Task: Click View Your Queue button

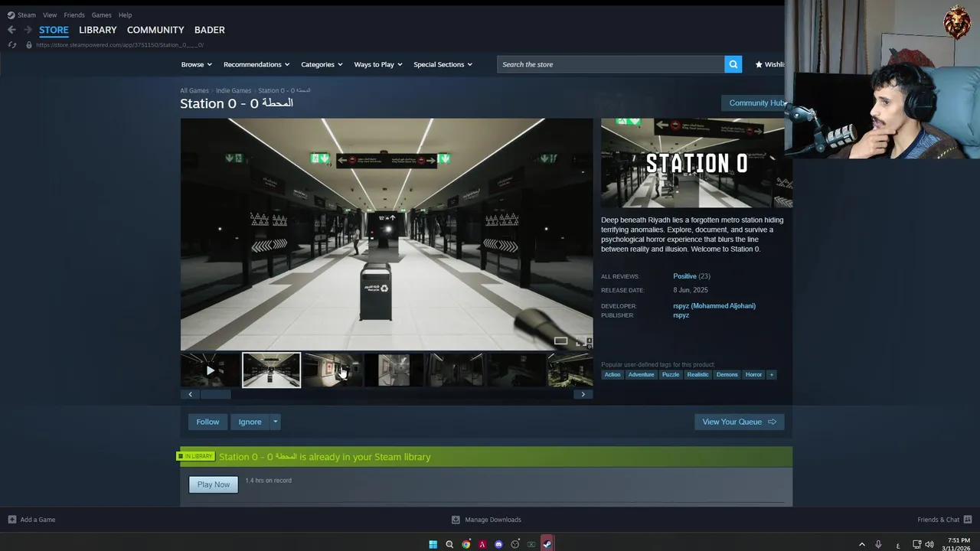Action: [x=739, y=422]
